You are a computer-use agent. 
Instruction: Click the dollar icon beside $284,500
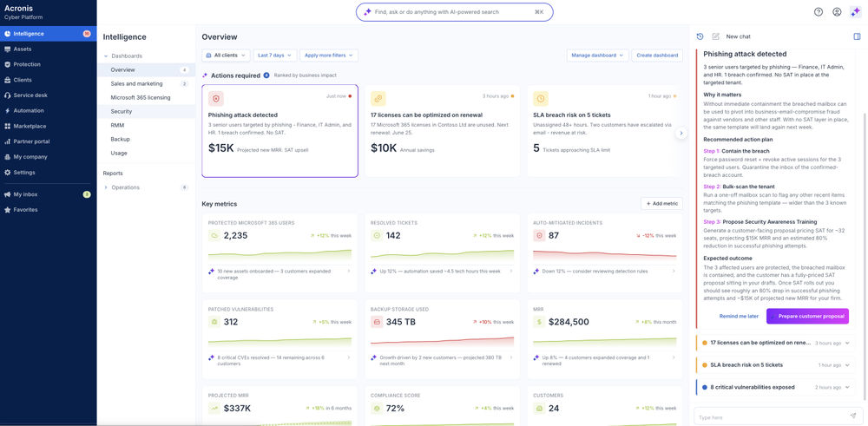coord(539,322)
